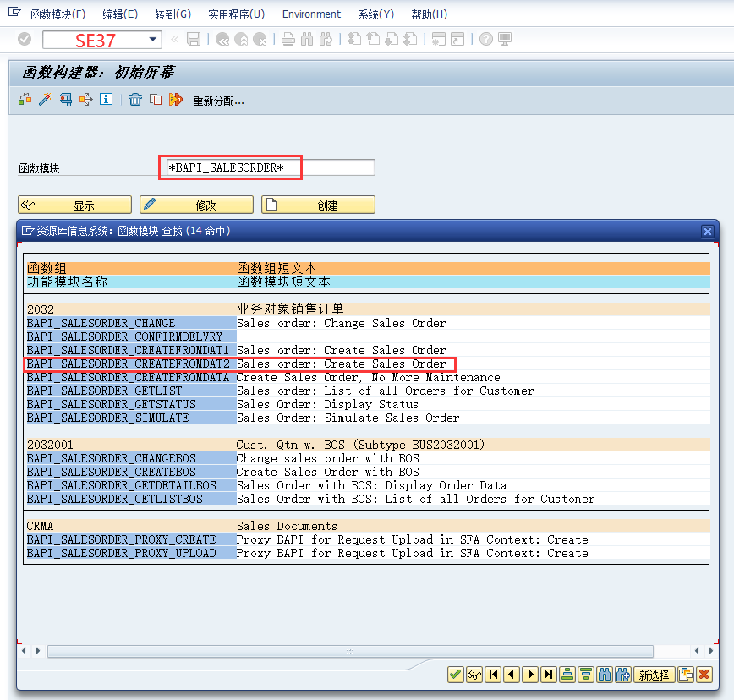Image resolution: width=734 pixels, height=700 pixels.
Task: Click the dialog First Page button
Action: click(x=493, y=675)
